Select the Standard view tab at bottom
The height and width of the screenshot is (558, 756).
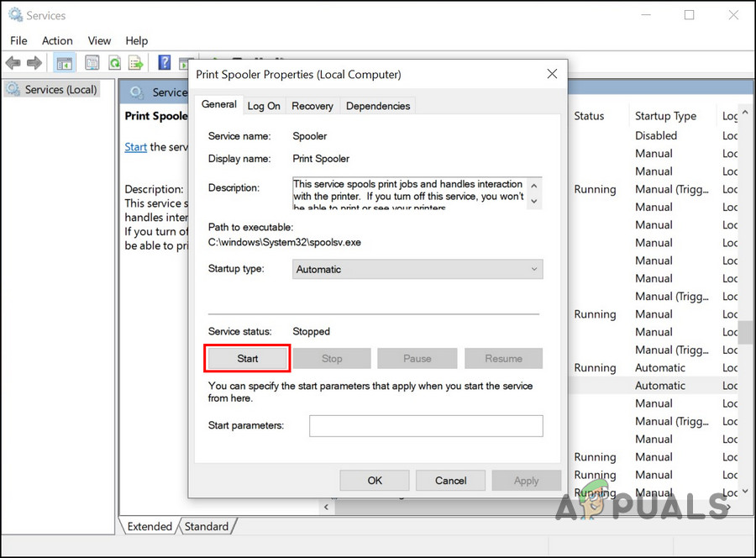207,526
